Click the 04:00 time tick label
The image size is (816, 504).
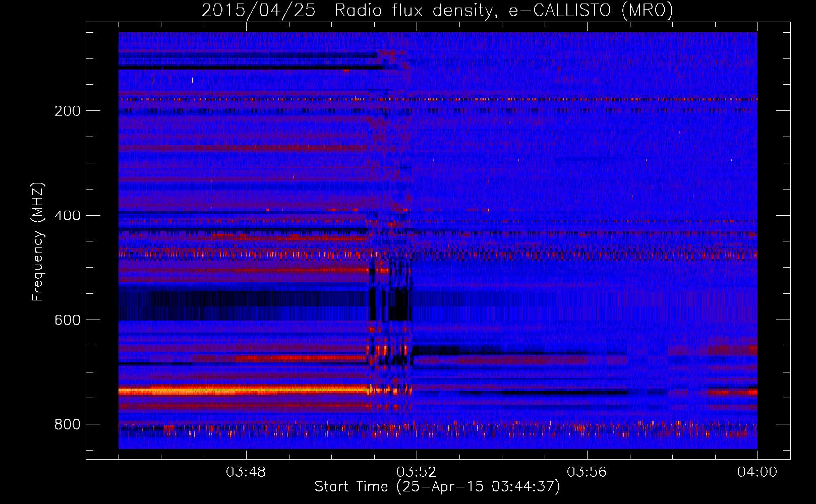[757, 472]
